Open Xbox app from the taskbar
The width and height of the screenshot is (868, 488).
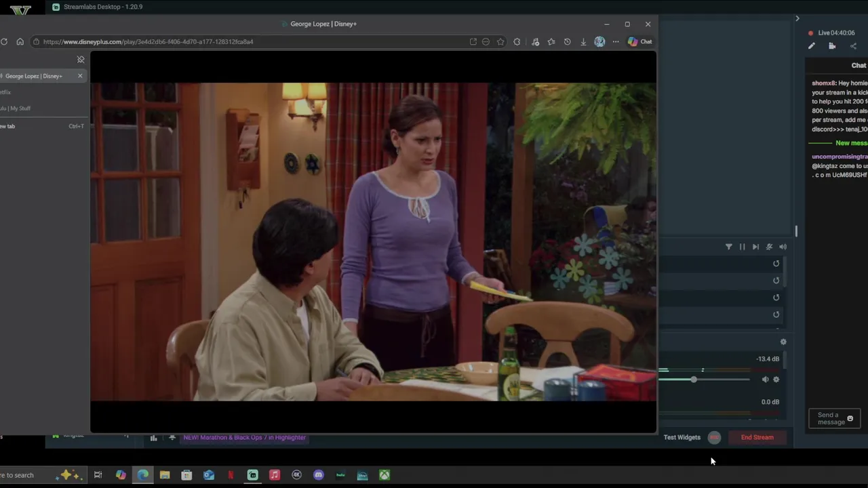point(384,475)
